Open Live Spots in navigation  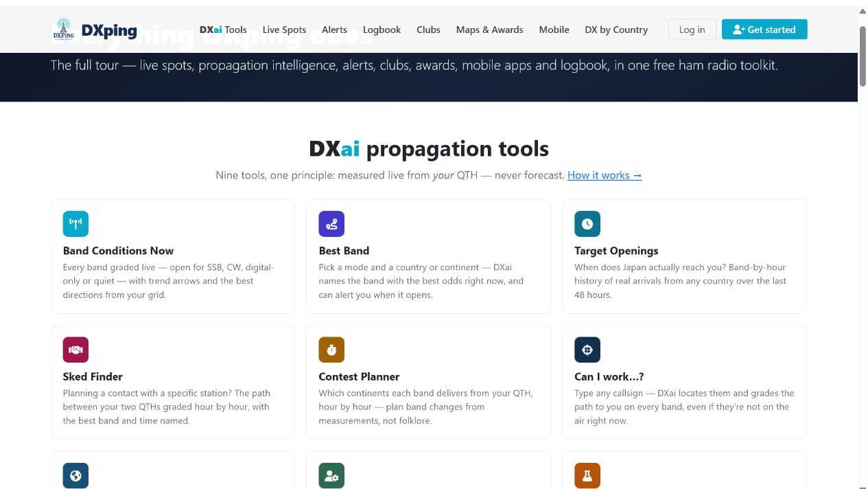[x=284, y=30]
